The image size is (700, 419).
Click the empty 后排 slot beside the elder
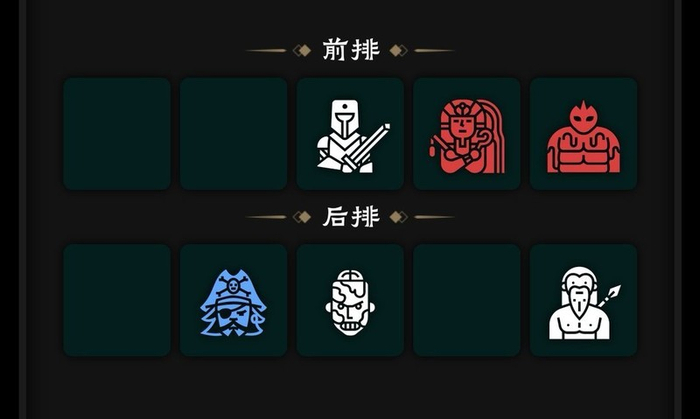[467, 300]
